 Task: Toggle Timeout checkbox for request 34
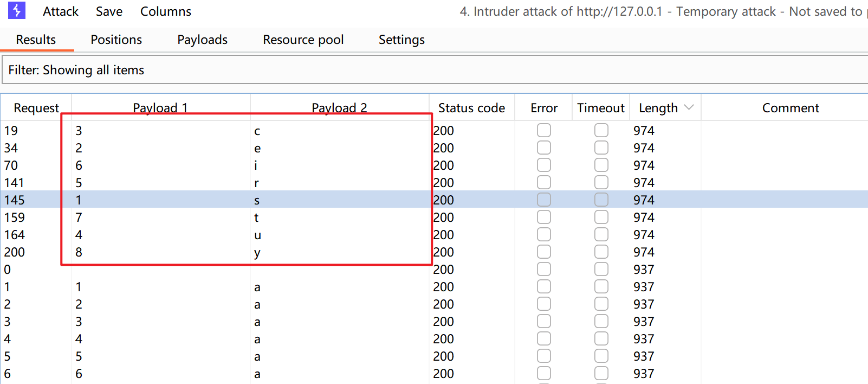click(x=601, y=148)
